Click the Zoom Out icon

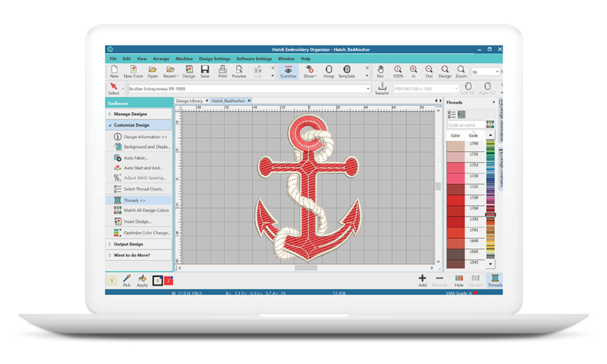click(429, 72)
